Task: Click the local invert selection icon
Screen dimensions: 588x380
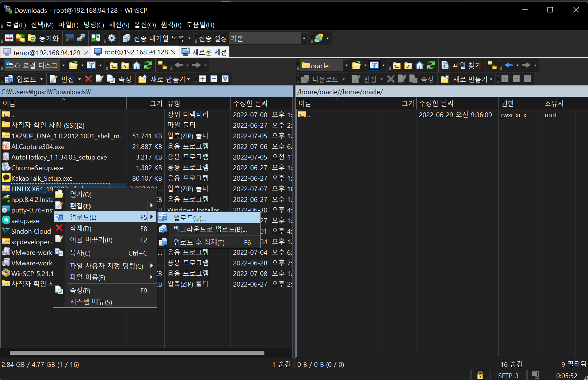Action: pyautogui.click(x=225, y=79)
